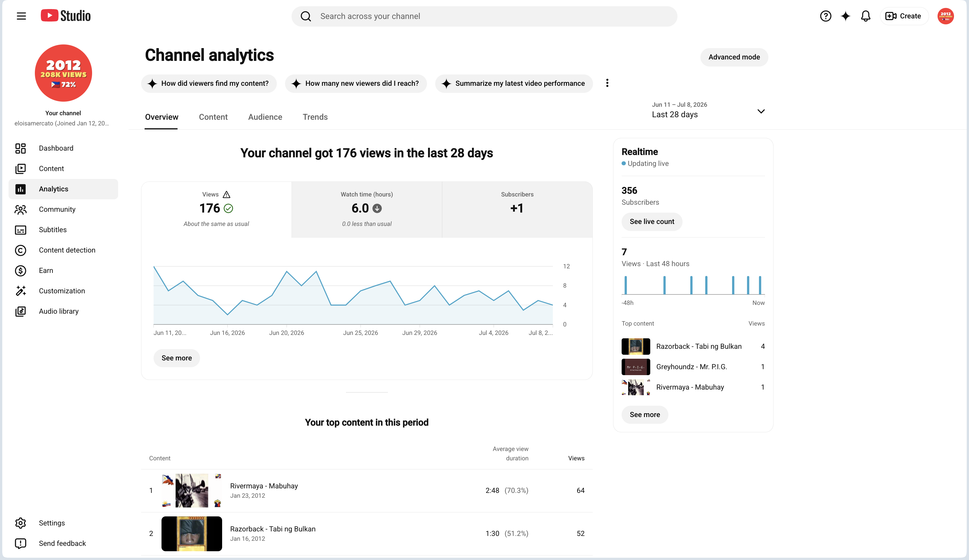Click the Jun 16 low point on views chart
This screenshot has width=969, height=560.
(228, 315)
